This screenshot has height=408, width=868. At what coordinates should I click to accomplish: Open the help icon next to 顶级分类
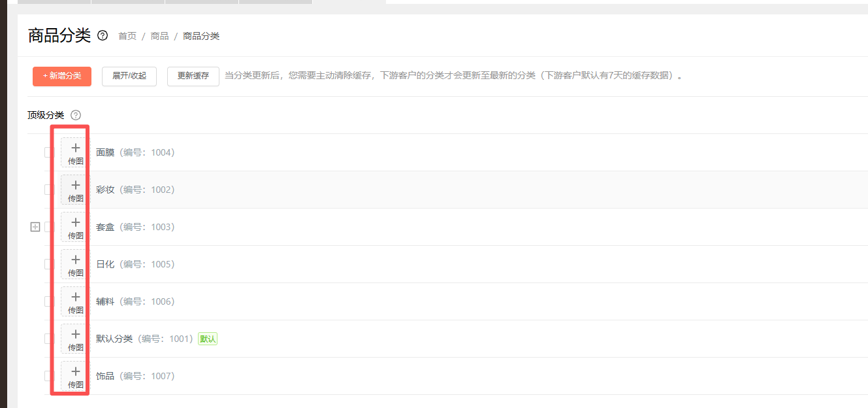(x=76, y=115)
